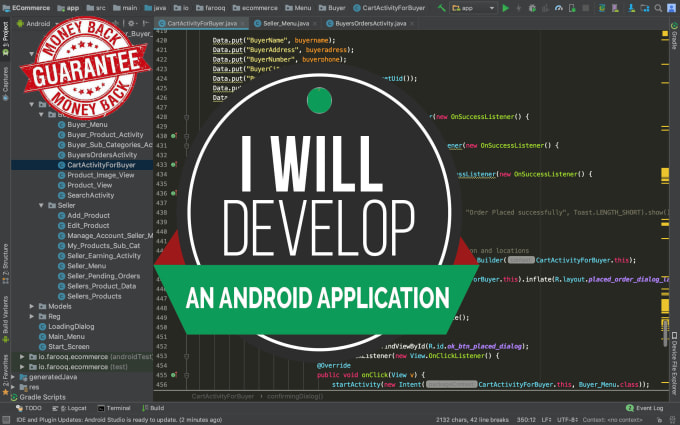This screenshot has height=425, width=680.
Task: Click UTF-8 encoding in status bar
Action: [x=569, y=420]
